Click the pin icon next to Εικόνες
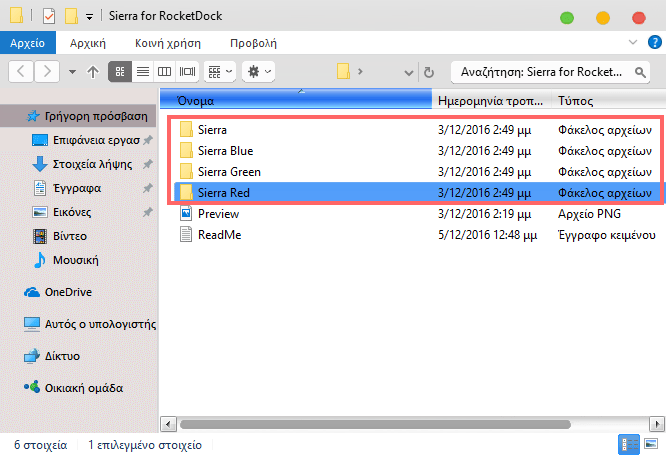This screenshot has height=456, width=666. pos(147,212)
